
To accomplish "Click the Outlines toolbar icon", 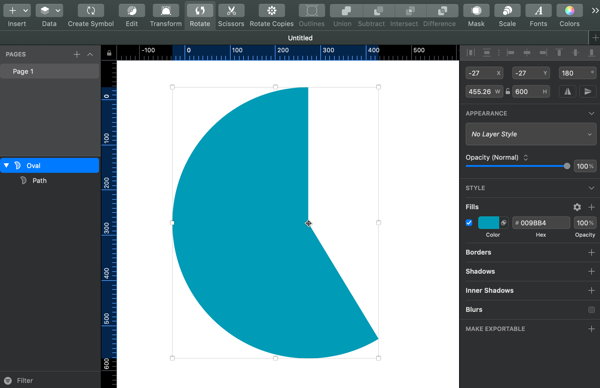I will (311, 11).
